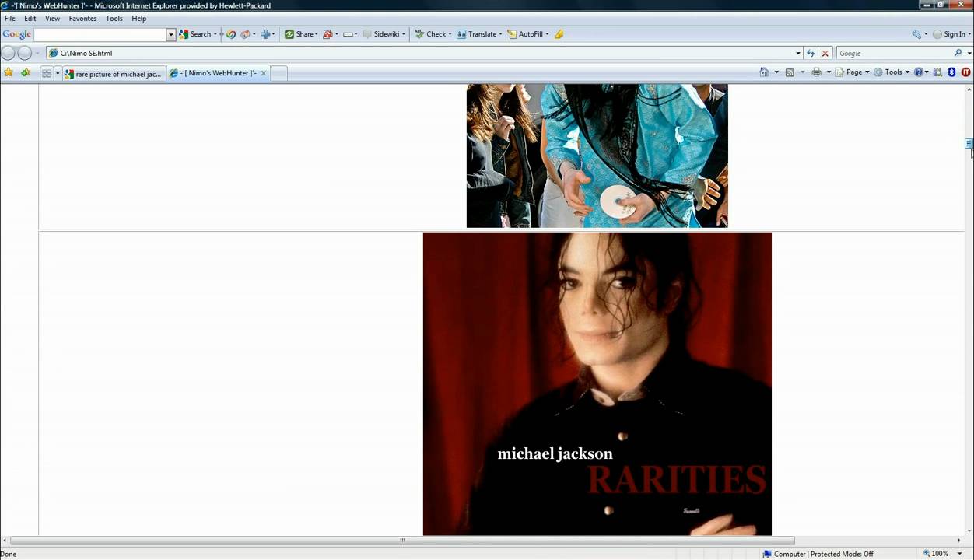This screenshot has height=560, width=974.
Task: Open the Tools menu in menu bar
Action: tap(114, 18)
